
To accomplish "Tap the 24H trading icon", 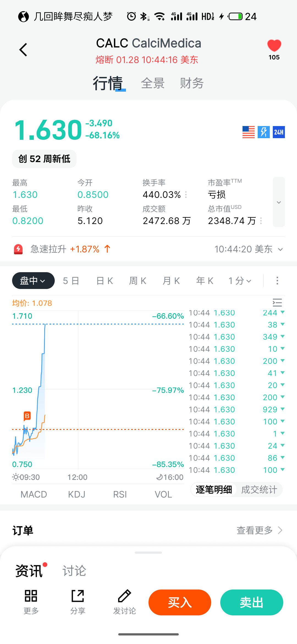I will [x=279, y=132].
